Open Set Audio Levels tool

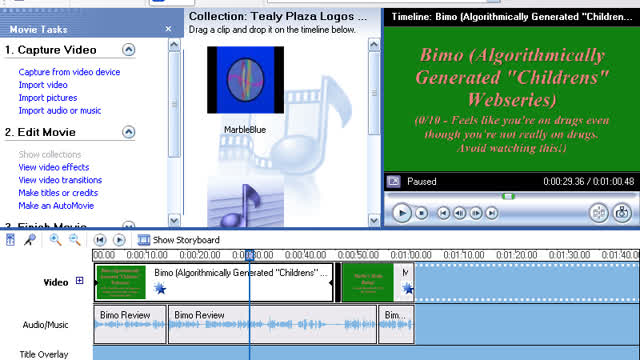pos(11,240)
